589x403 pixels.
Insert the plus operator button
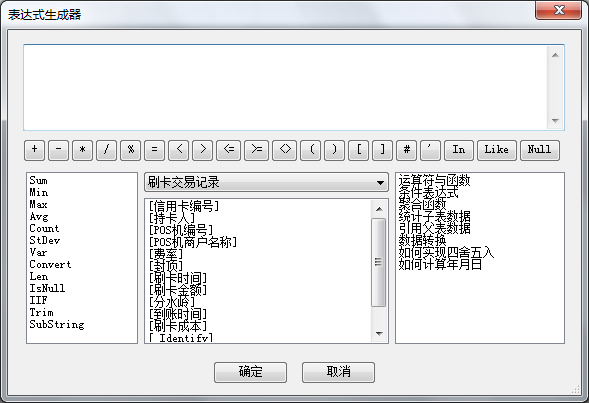pyautogui.click(x=35, y=150)
